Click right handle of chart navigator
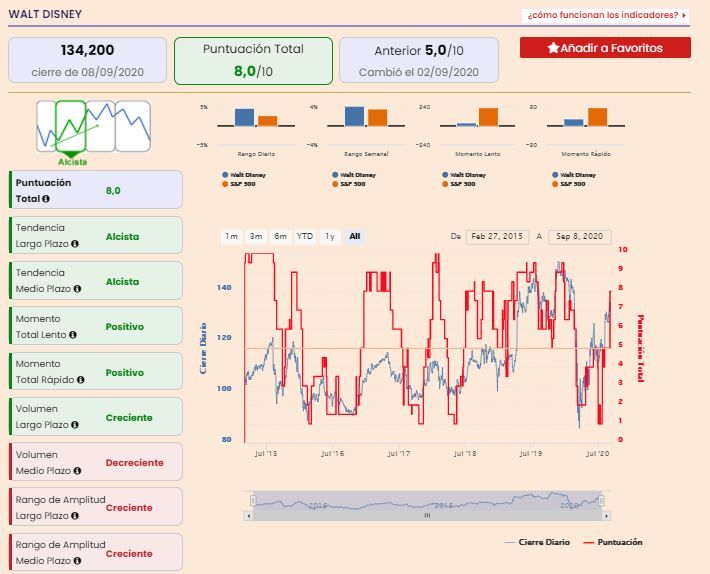The image size is (710, 574). [x=601, y=500]
